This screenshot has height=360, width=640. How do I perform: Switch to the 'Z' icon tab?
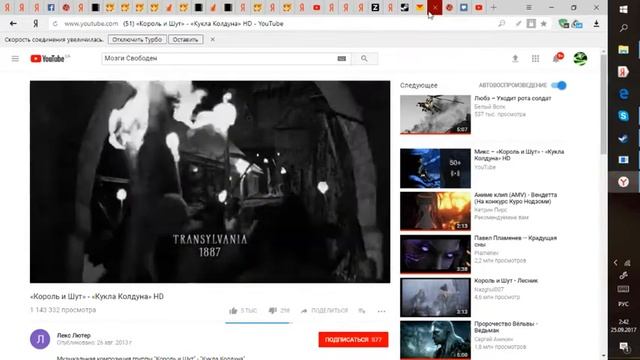tap(375, 7)
